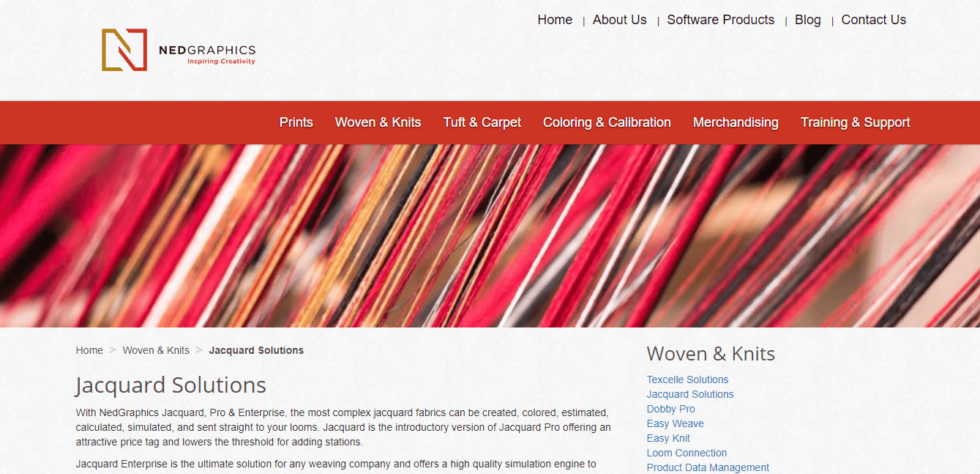This screenshot has height=474, width=980.
Task: Open Texcelle Solutions sidebar link
Action: click(x=687, y=379)
